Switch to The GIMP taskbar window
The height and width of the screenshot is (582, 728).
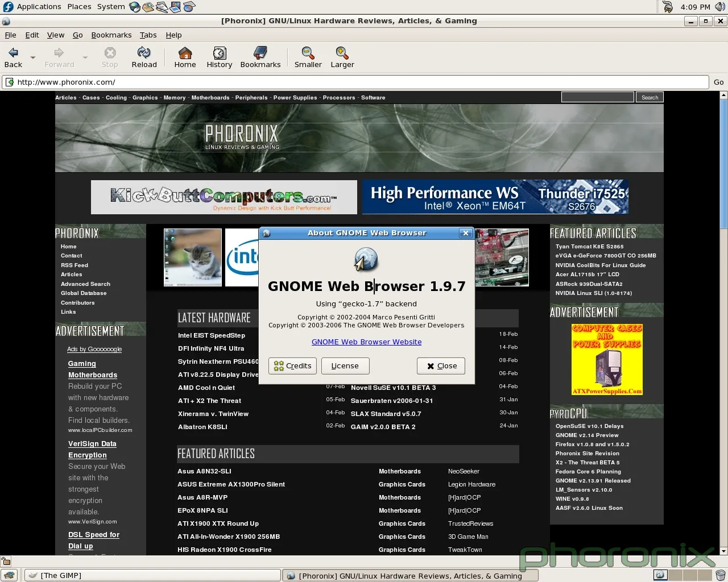pyautogui.click(x=153, y=575)
